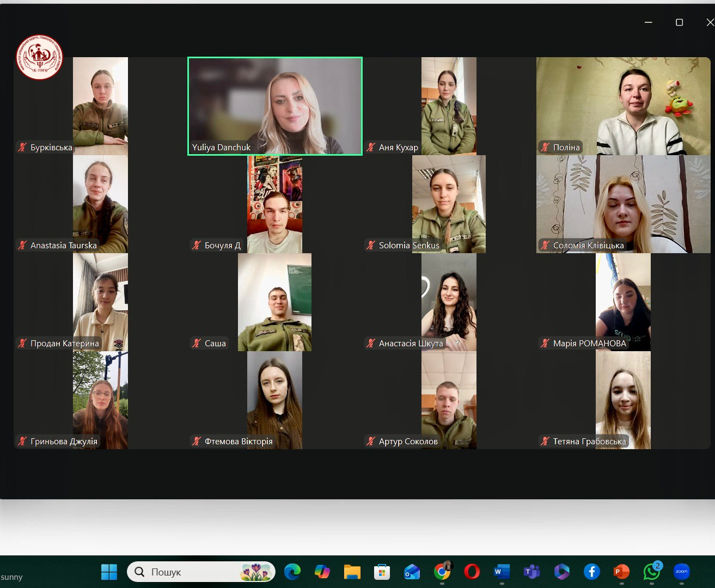Viewport: 715px width, 588px height.
Task: Open Microsoft Store icon
Action: point(382,572)
